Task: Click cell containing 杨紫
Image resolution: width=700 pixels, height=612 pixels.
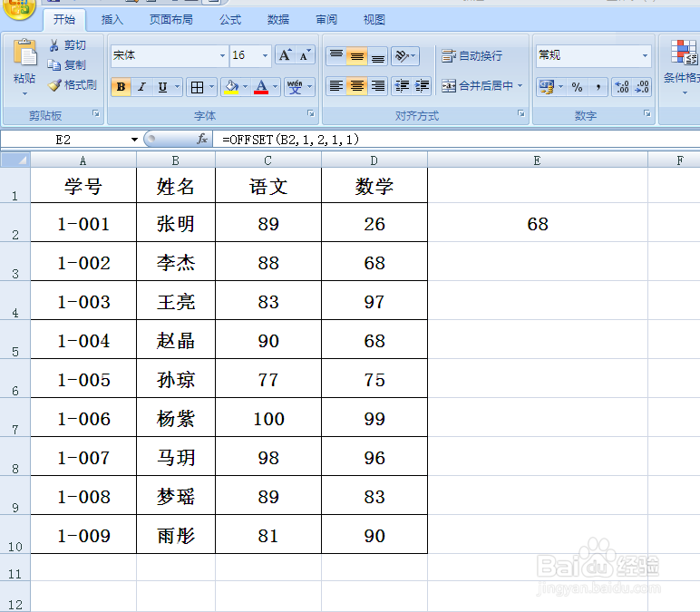Action: 175,418
